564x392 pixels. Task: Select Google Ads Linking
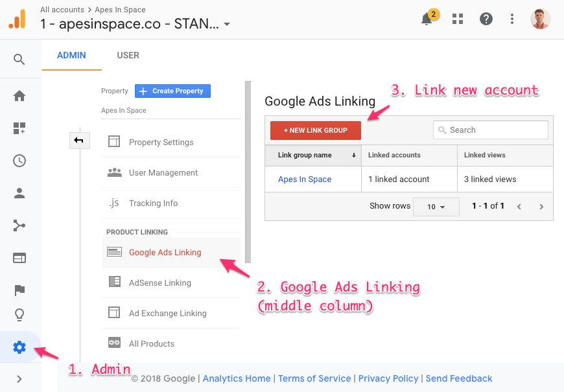(172, 252)
